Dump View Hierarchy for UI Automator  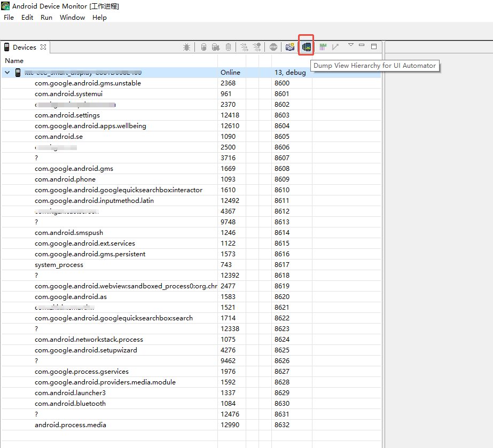coord(306,47)
